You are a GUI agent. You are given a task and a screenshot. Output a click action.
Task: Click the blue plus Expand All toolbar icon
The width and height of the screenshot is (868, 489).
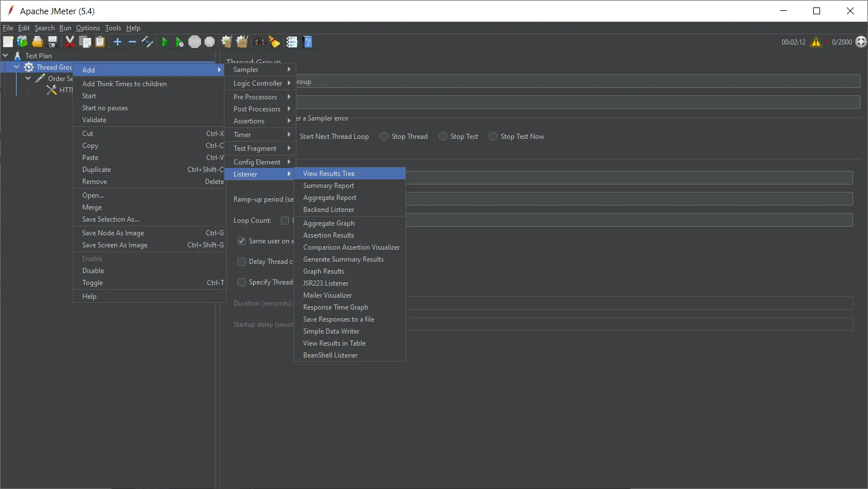click(118, 42)
